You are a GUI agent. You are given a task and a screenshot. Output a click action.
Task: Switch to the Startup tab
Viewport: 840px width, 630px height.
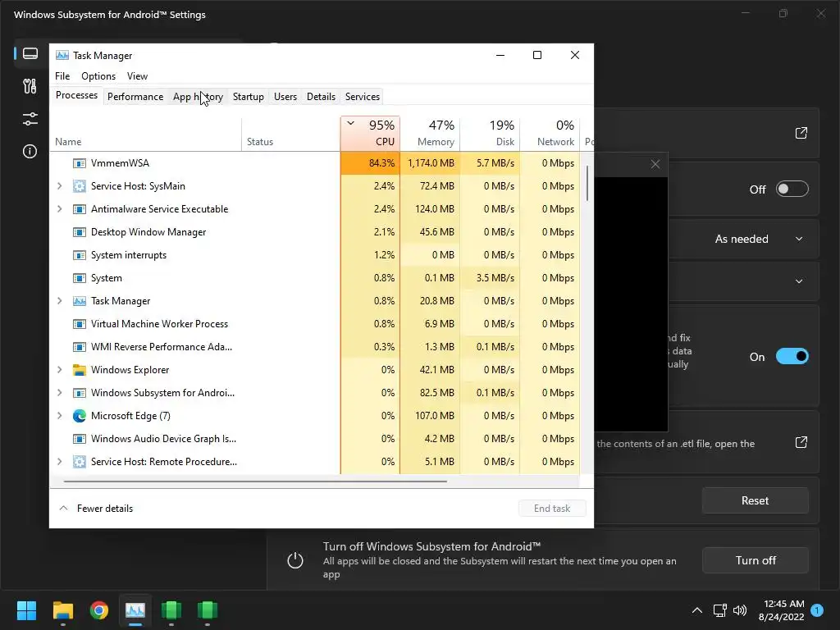click(x=248, y=97)
